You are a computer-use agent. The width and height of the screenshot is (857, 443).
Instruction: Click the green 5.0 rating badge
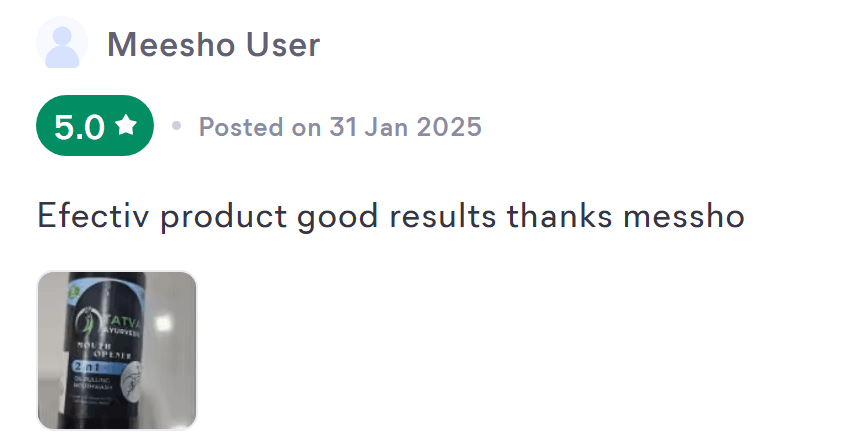coord(95,126)
